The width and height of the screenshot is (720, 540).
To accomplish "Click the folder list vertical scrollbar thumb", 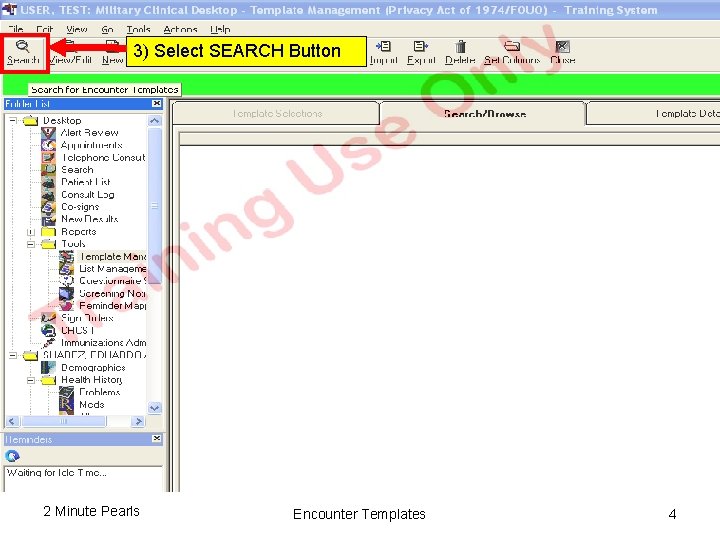I will 155,206.
